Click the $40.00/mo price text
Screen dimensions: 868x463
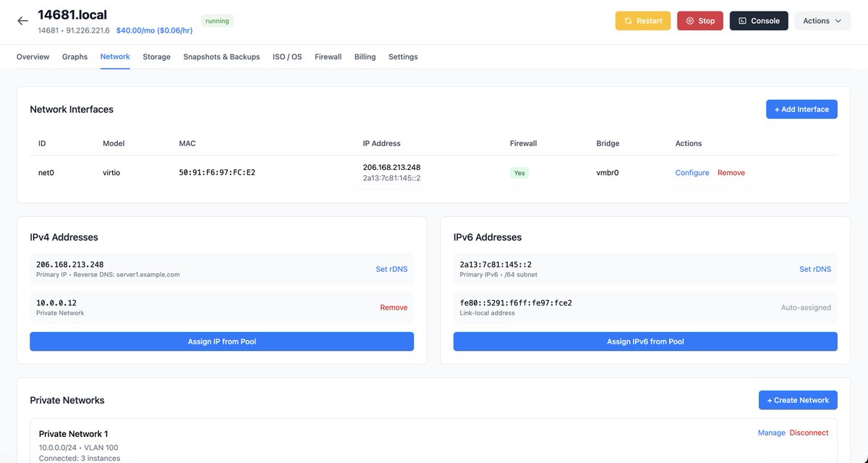[x=154, y=31]
